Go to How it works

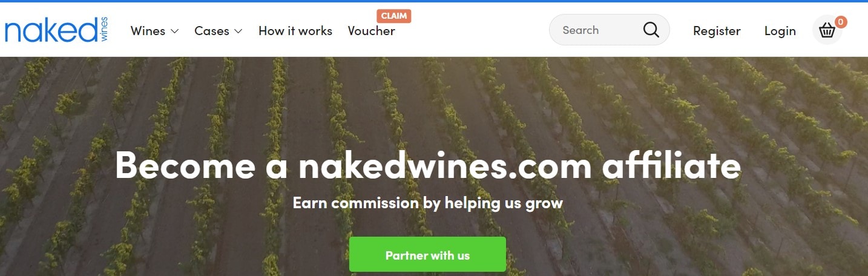[295, 31]
